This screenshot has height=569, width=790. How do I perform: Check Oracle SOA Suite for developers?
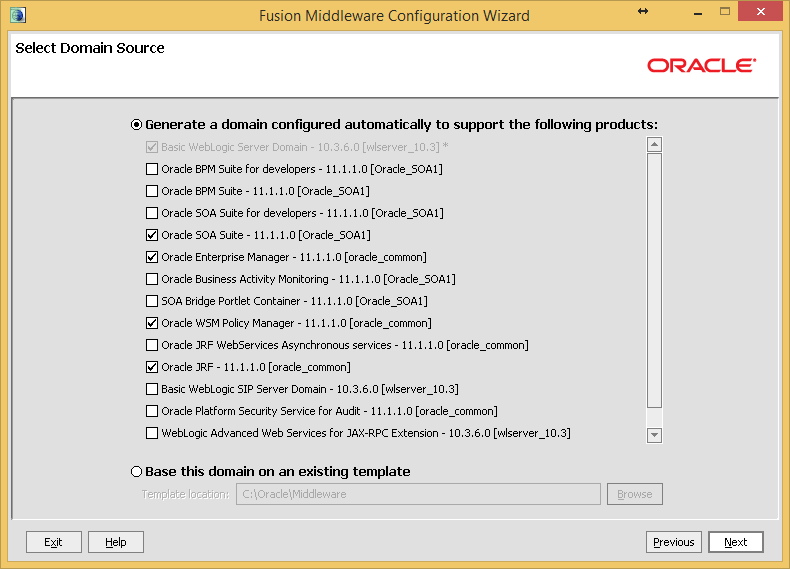(x=152, y=213)
